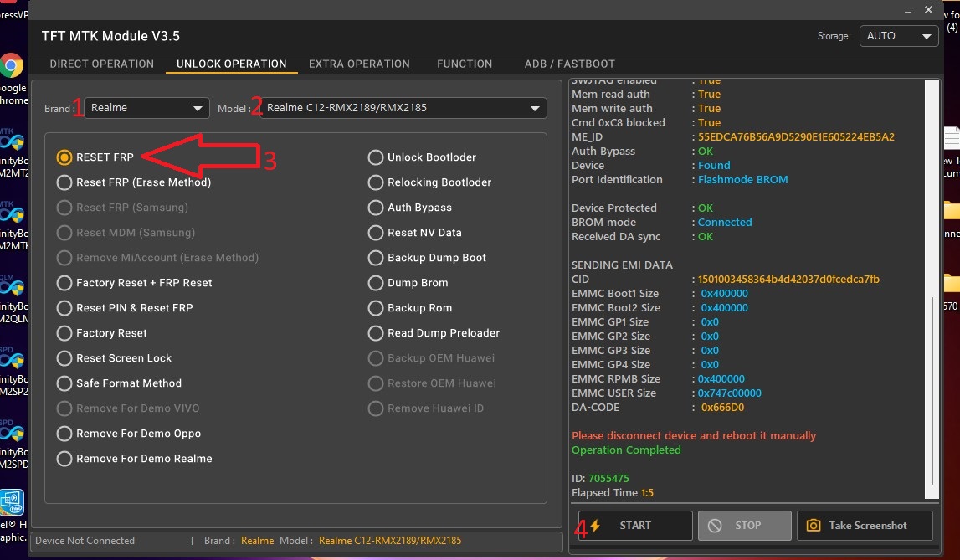The image size is (960, 560).
Task: Select Reset PIN & Reset FRP
Action: coord(64,308)
